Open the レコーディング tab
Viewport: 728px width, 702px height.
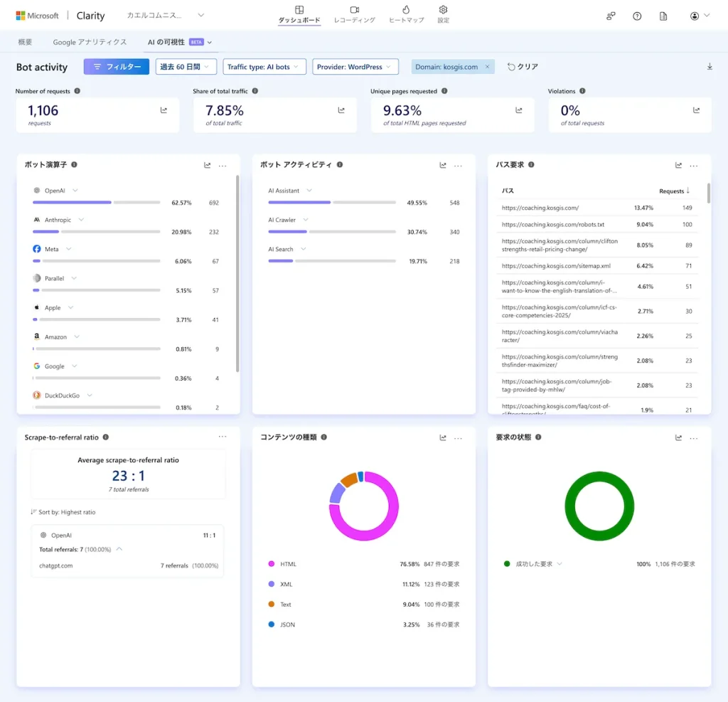354,14
